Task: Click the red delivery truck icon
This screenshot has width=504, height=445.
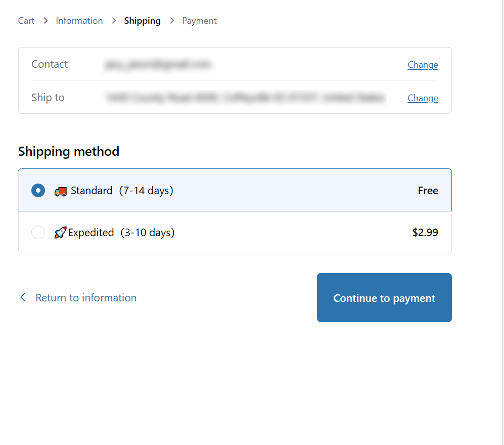Action: coord(60,191)
